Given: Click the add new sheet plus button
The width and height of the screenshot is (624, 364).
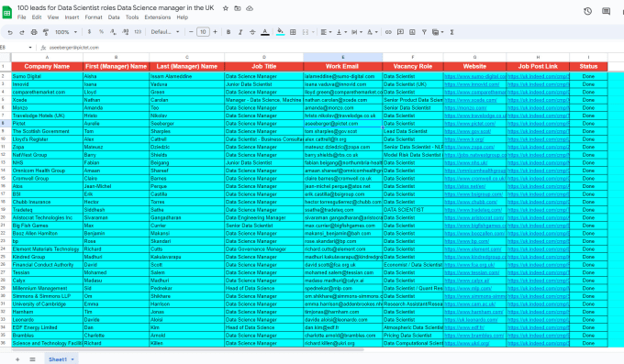Looking at the screenshot, I should pos(17,359).
